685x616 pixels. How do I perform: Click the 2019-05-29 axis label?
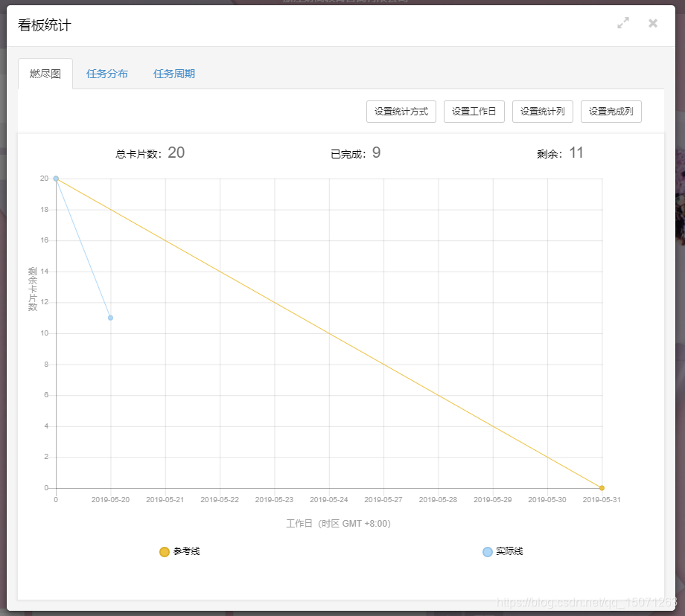(493, 500)
